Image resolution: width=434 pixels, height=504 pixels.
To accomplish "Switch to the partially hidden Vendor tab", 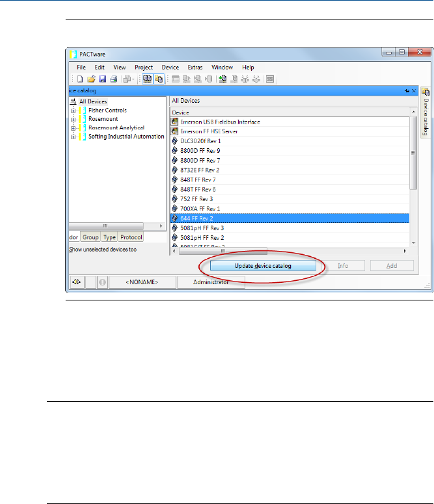I will 74,237.
